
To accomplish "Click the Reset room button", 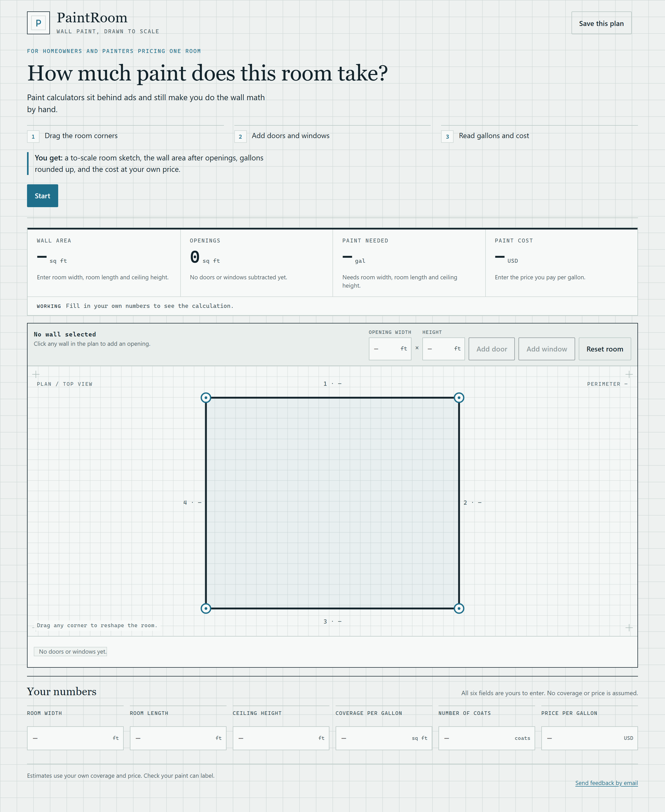I will point(605,349).
